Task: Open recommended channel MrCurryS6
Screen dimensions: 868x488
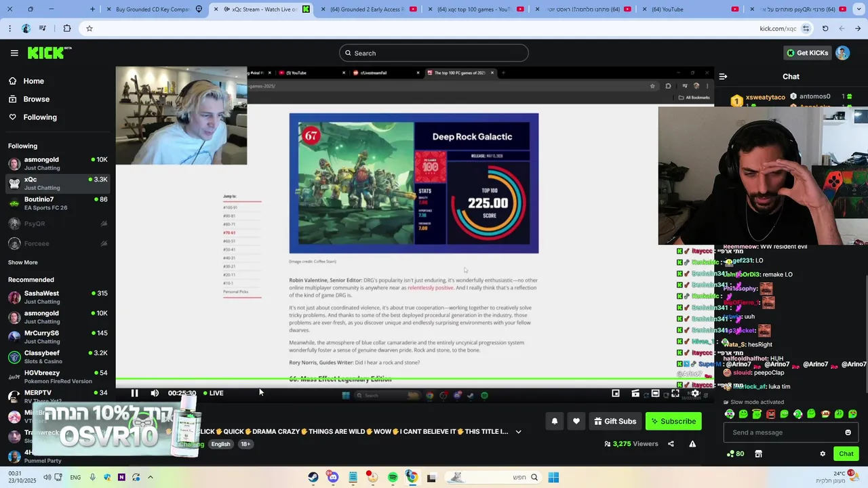Action: coord(58,337)
